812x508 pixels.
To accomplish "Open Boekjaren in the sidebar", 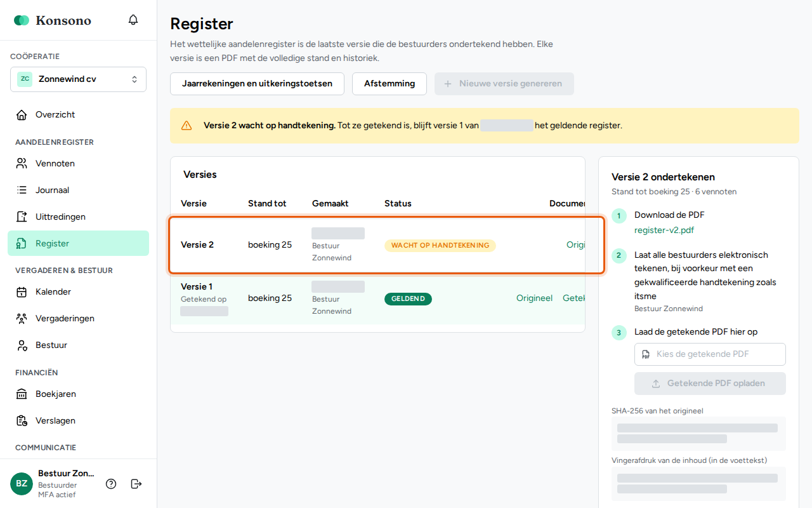I will [x=78, y=394].
